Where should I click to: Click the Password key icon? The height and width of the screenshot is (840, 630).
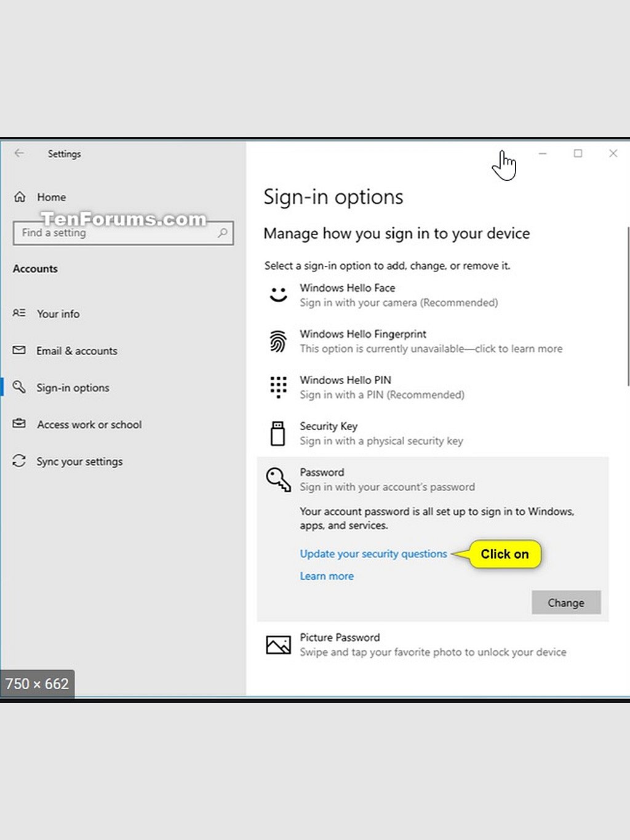pos(278,479)
